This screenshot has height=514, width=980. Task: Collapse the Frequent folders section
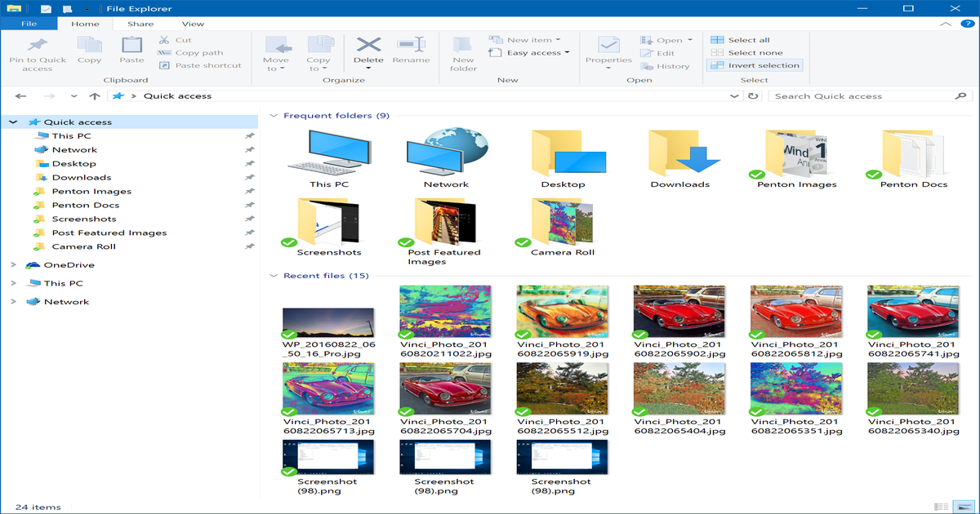click(273, 115)
